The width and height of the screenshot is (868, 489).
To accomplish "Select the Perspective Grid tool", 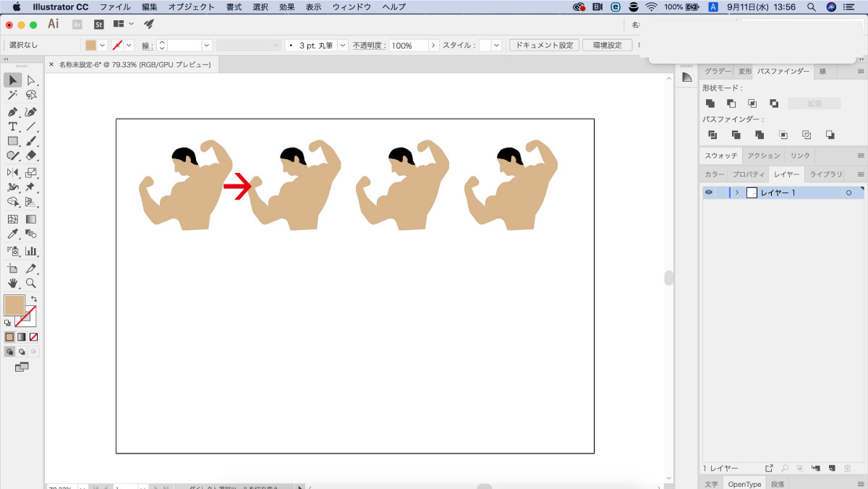I will point(31,202).
